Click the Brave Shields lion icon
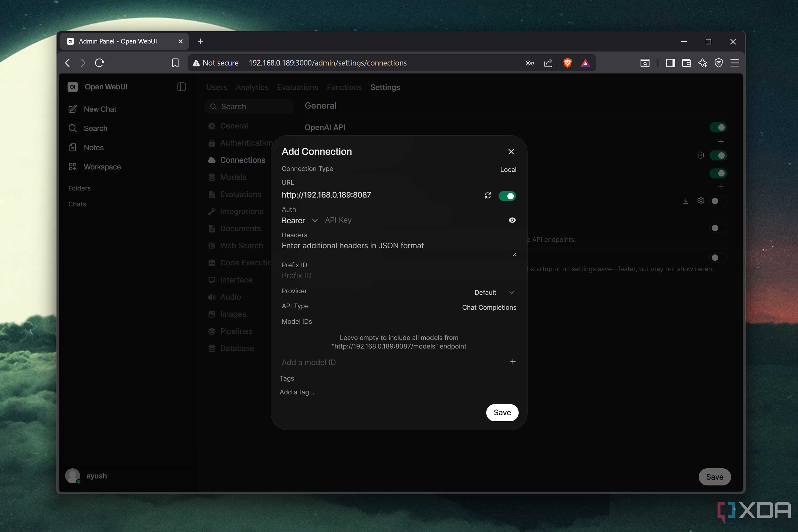The height and width of the screenshot is (532, 798). click(x=567, y=63)
